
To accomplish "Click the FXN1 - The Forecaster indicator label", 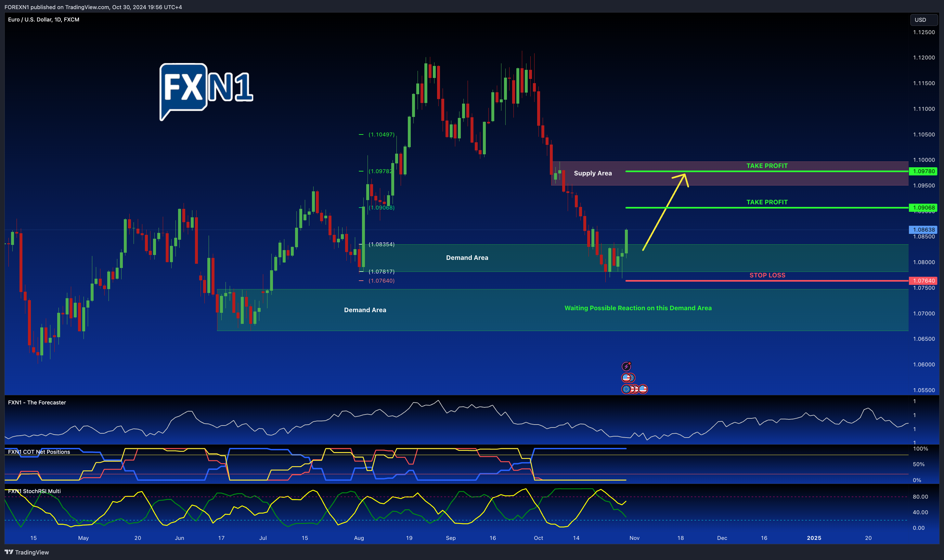I will click(37, 402).
